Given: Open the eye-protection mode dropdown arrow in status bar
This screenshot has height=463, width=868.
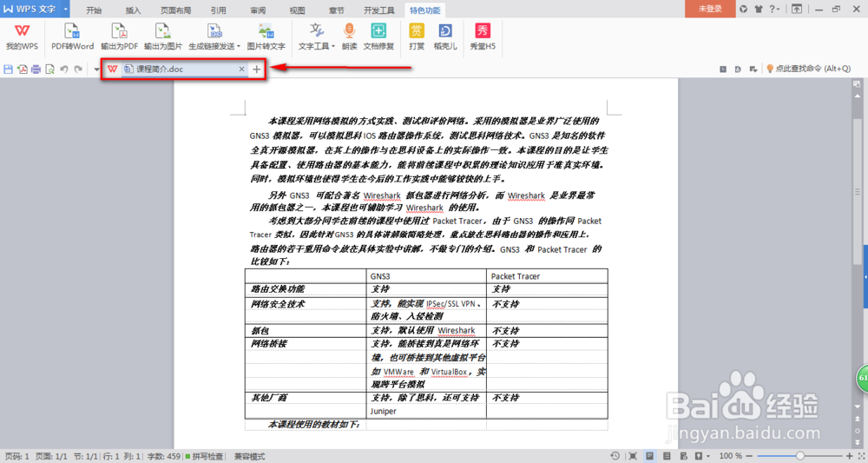Looking at the screenshot, I should pos(708,456).
